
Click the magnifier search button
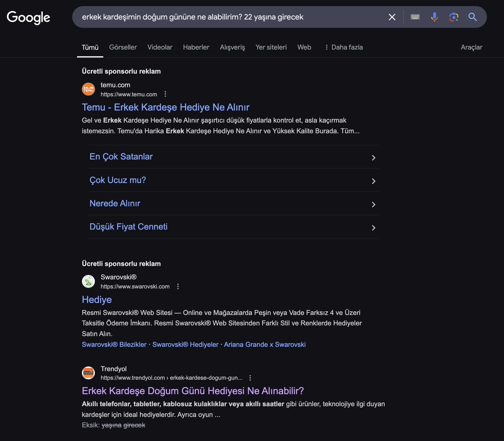tap(473, 17)
